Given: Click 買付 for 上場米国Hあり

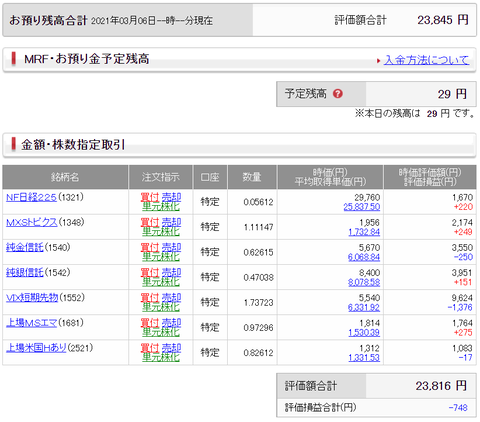Looking at the screenshot, I should [x=150, y=347].
